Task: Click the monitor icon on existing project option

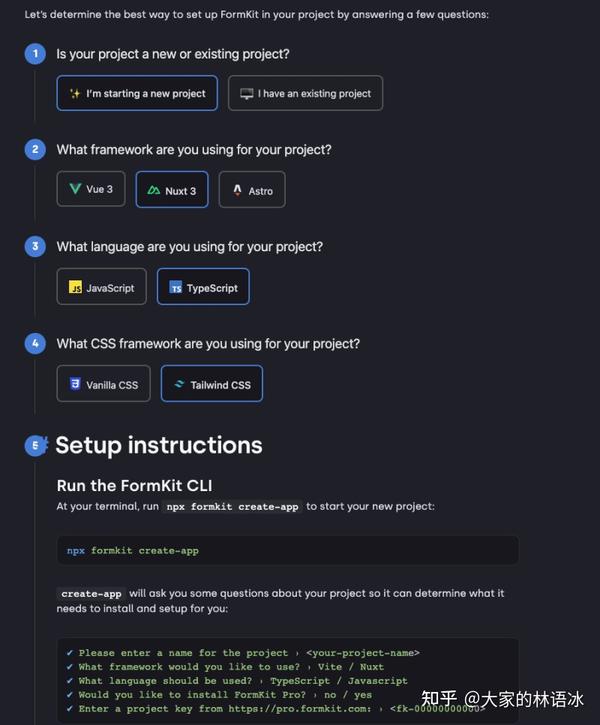Action: click(246, 94)
